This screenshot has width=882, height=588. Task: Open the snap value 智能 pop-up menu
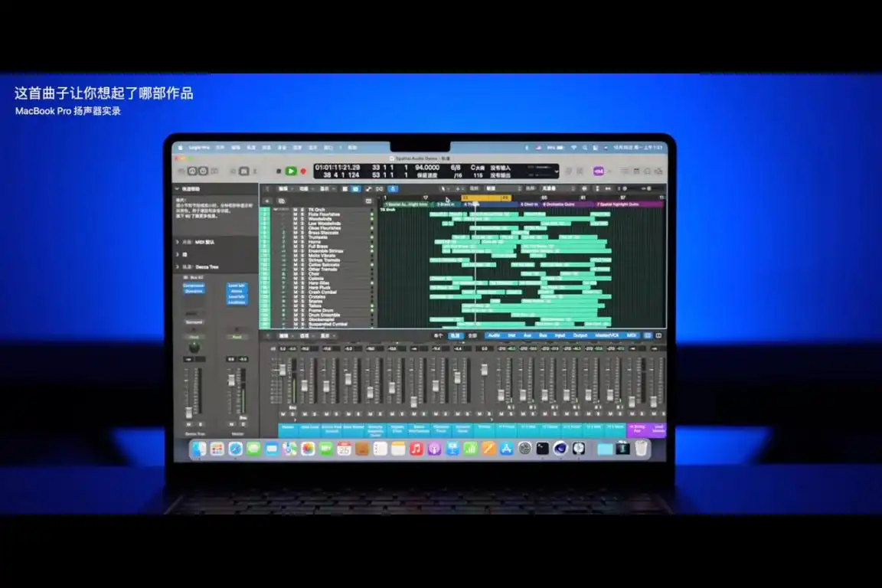point(501,189)
